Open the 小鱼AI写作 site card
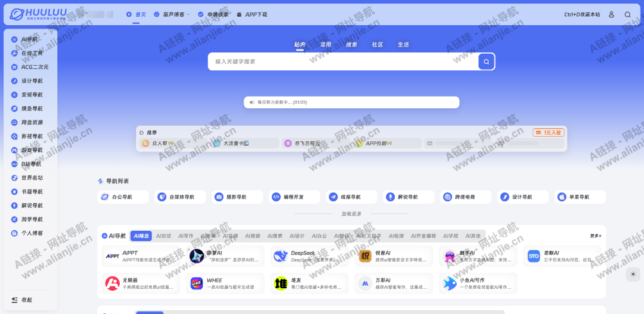644x314 pixels. point(478,283)
